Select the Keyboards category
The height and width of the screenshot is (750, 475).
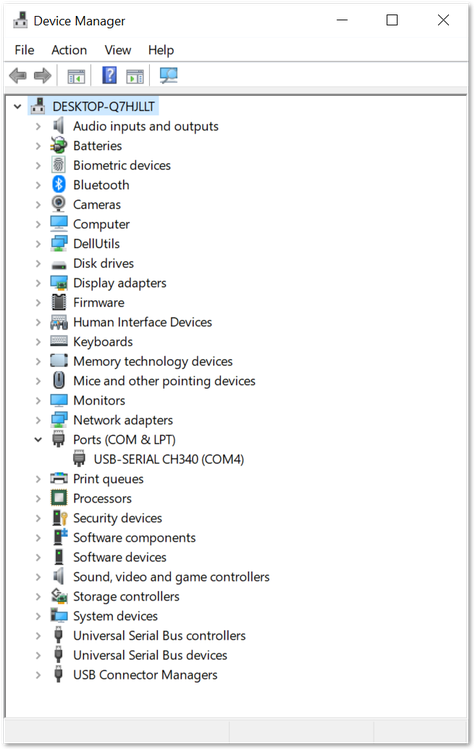(x=103, y=342)
